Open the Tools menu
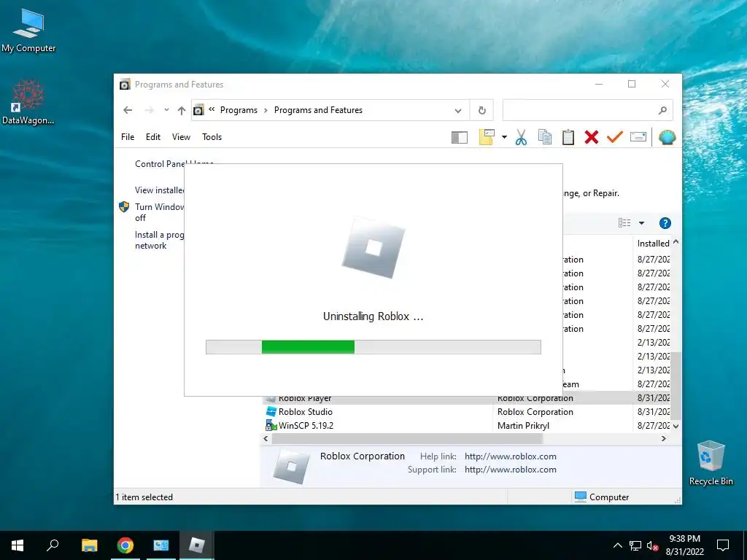747x560 pixels. pos(212,136)
